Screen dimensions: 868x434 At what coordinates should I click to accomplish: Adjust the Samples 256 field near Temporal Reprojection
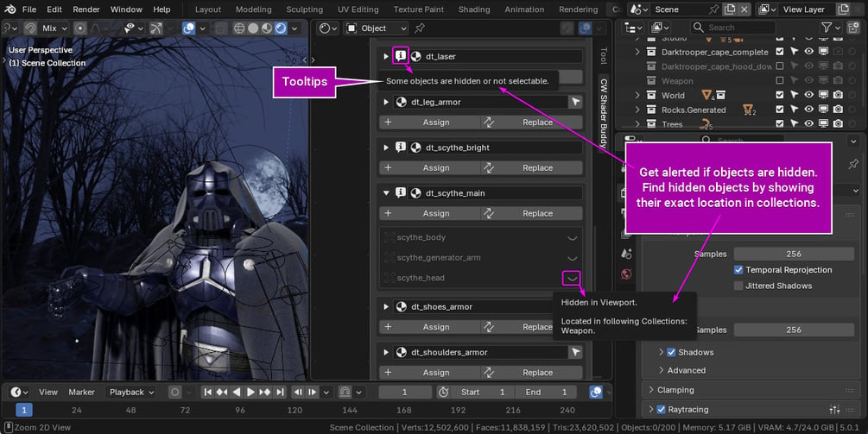pyautogui.click(x=794, y=254)
